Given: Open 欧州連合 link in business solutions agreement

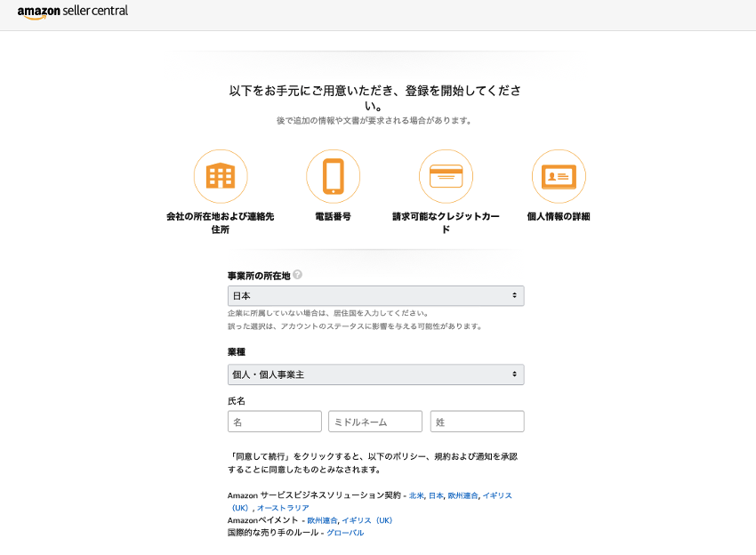Looking at the screenshot, I should [x=462, y=495].
